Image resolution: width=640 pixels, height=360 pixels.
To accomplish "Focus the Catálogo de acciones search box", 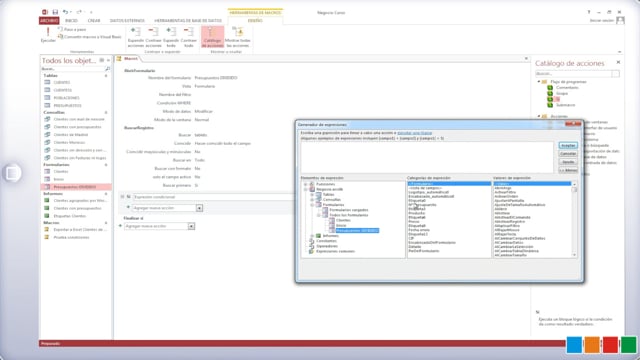I will (x=573, y=74).
